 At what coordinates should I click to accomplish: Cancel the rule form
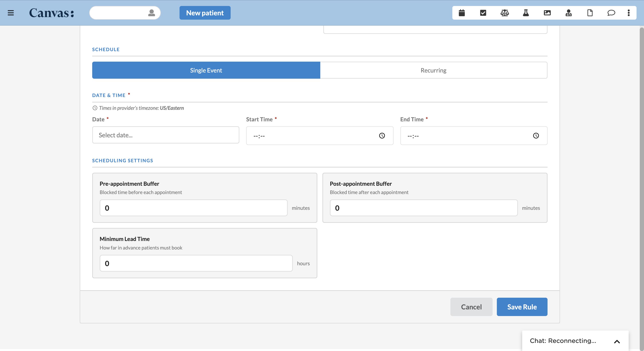tap(471, 307)
